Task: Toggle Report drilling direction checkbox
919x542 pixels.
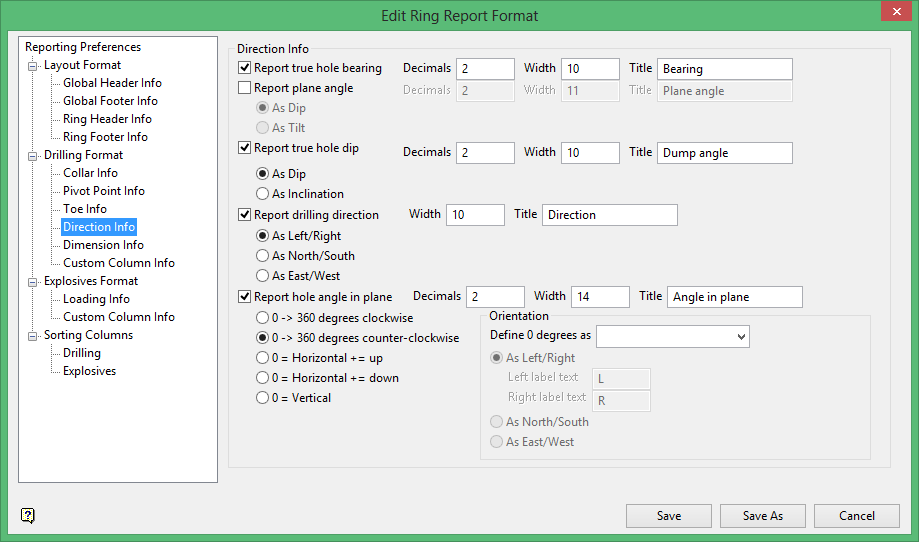Action: (x=245, y=214)
